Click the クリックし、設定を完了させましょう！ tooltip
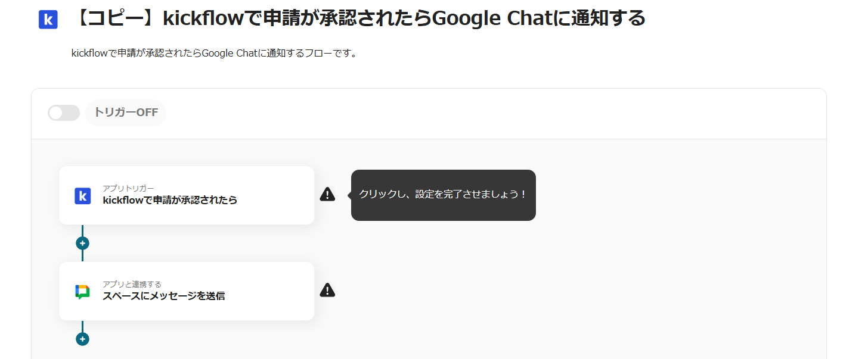Viewport: 868px width, 359px height. 443,195
